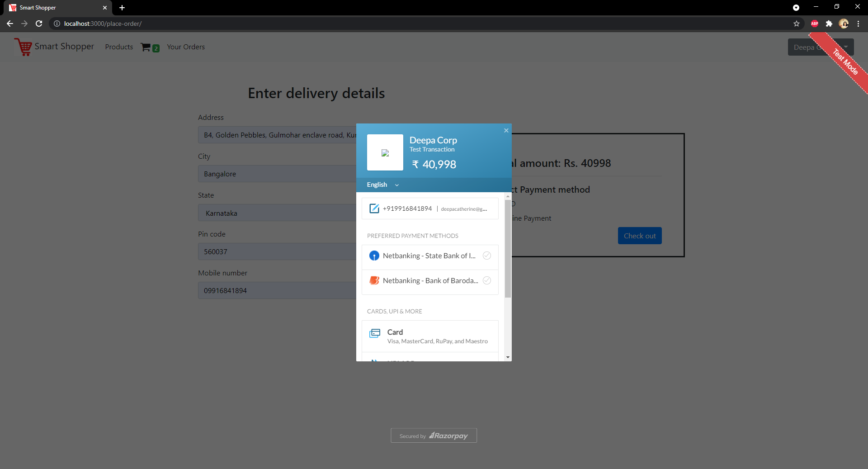Click the Mobile number field
The height and width of the screenshot is (469, 868).
pyautogui.click(x=277, y=290)
